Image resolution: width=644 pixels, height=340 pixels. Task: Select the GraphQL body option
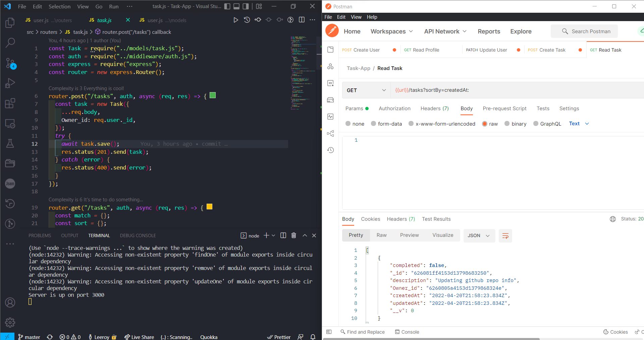pyautogui.click(x=535, y=124)
